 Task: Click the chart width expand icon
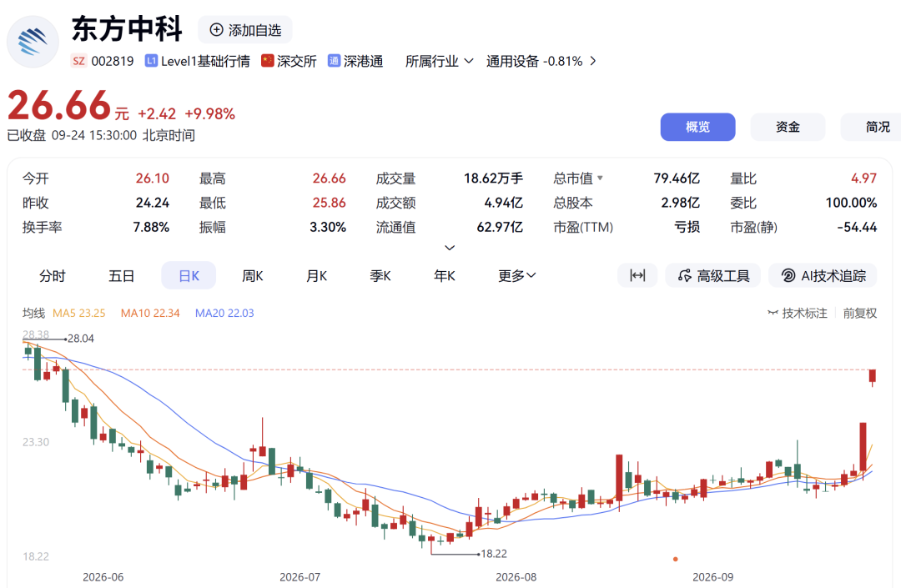point(637,275)
